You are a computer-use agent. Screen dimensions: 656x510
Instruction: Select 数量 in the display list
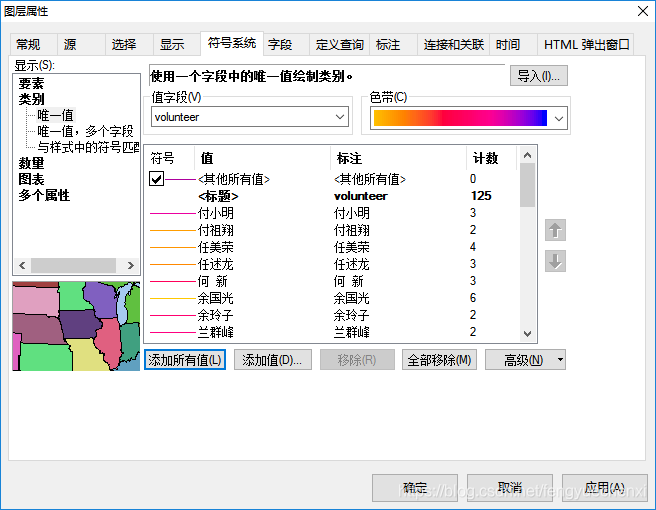coord(31,163)
